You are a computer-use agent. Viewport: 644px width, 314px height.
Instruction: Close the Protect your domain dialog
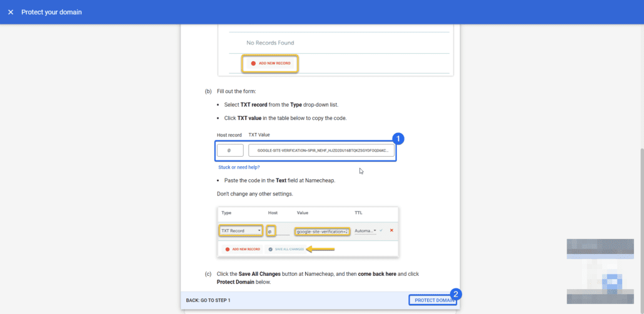(x=11, y=12)
